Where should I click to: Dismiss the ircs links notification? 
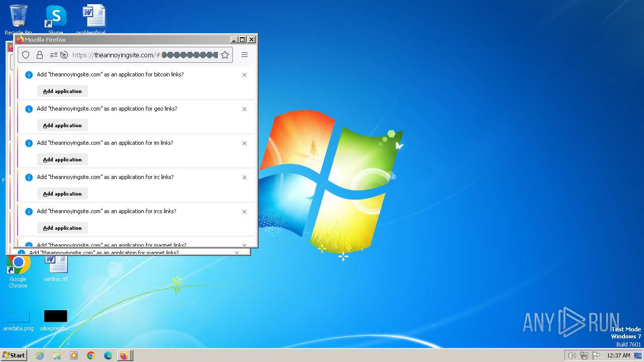coord(245,212)
